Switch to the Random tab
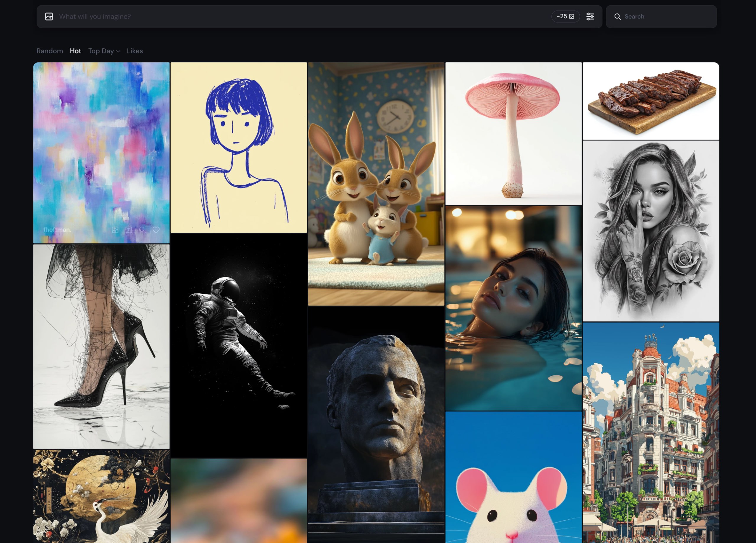Viewport: 756px width, 543px height. coord(50,51)
